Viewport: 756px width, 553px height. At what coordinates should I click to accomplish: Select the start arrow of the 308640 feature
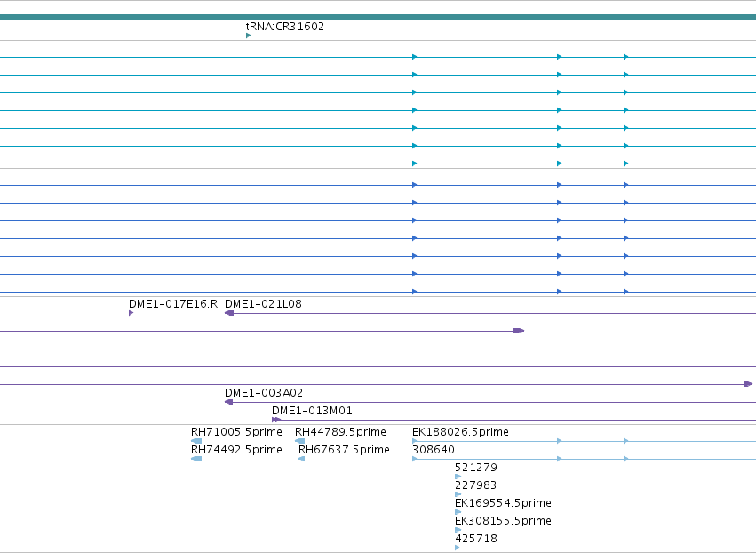415,459
